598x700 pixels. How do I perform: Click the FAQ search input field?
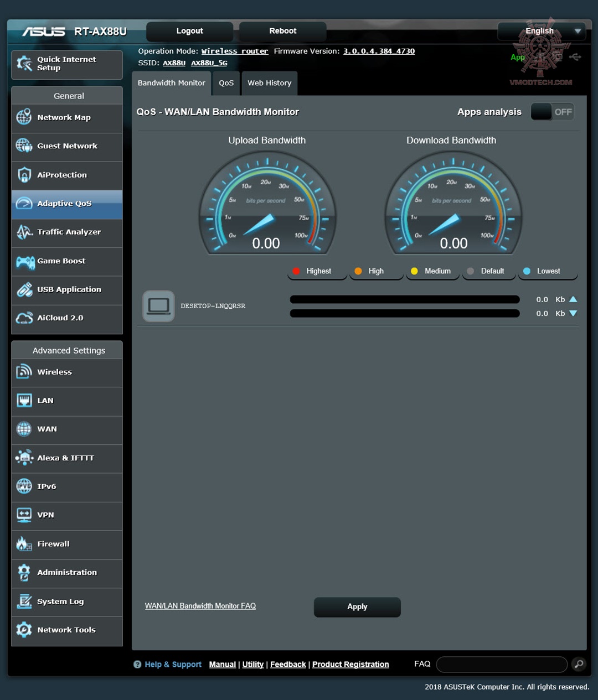click(502, 664)
